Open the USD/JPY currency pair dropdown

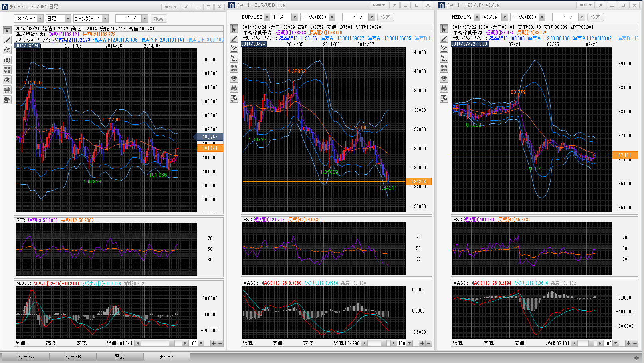click(x=40, y=19)
